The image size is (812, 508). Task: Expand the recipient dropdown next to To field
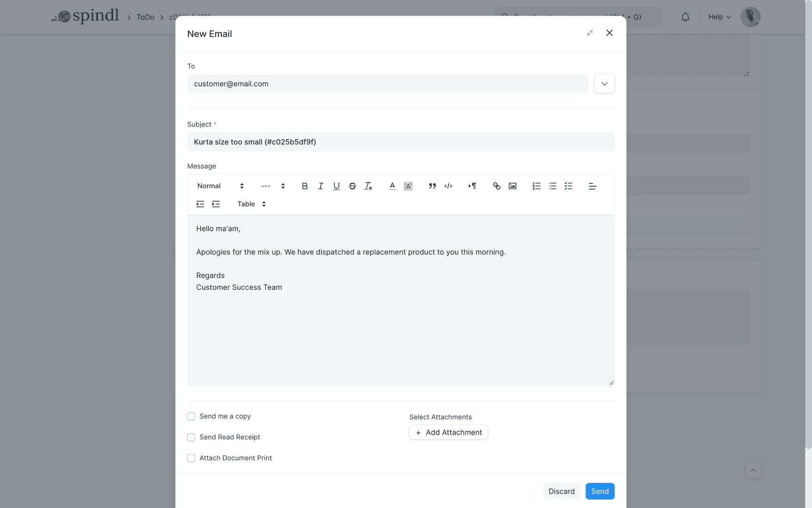pyautogui.click(x=604, y=84)
